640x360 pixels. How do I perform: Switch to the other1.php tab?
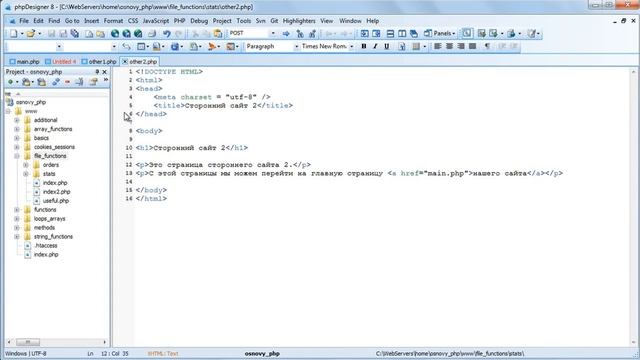[x=99, y=62]
